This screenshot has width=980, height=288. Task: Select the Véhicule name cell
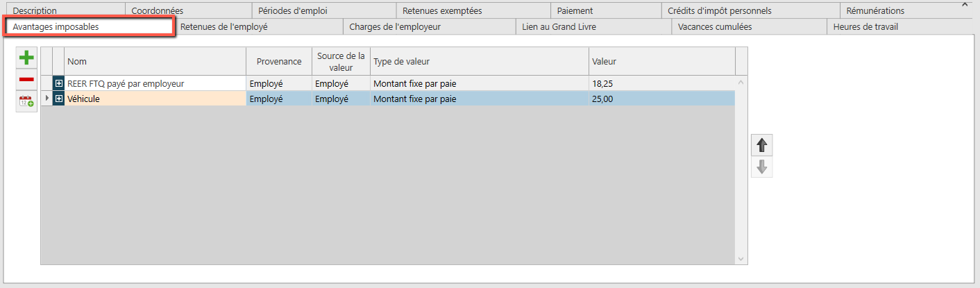155,99
